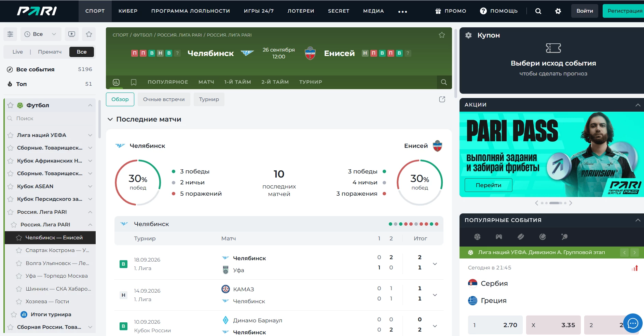Open the КИБЕР menu item
Screen dimensions: 644x336
pyautogui.click(x=128, y=11)
